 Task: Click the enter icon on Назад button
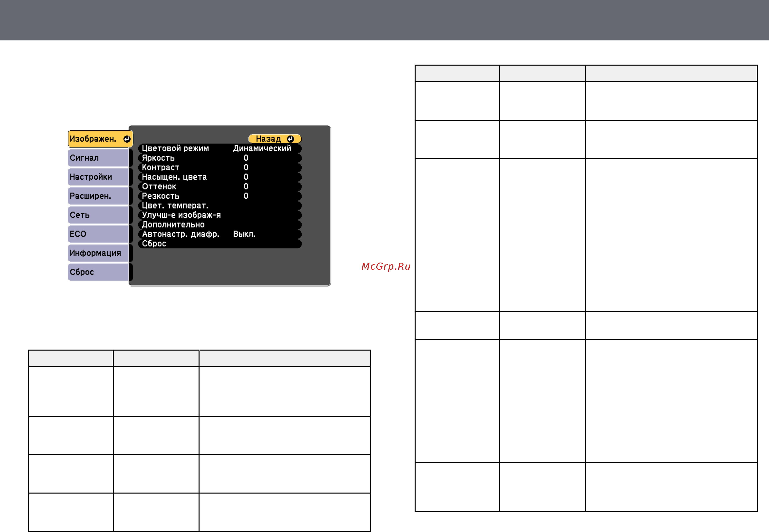(291, 139)
